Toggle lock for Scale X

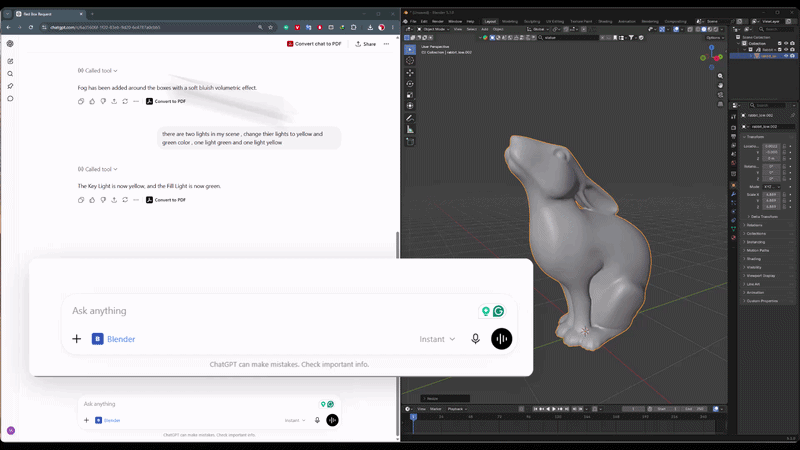tap(784, 194)
